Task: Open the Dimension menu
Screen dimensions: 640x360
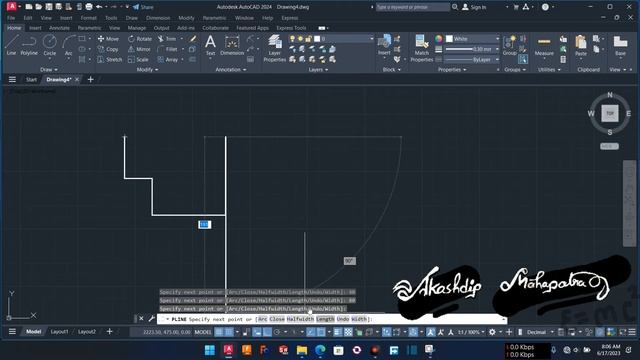Action: [x=158, y=18]
